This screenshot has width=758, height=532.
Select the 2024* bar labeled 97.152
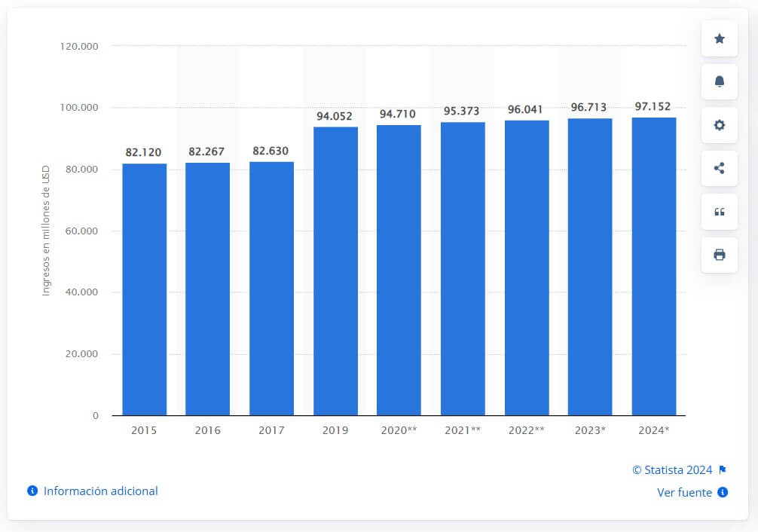pos(654,266)
